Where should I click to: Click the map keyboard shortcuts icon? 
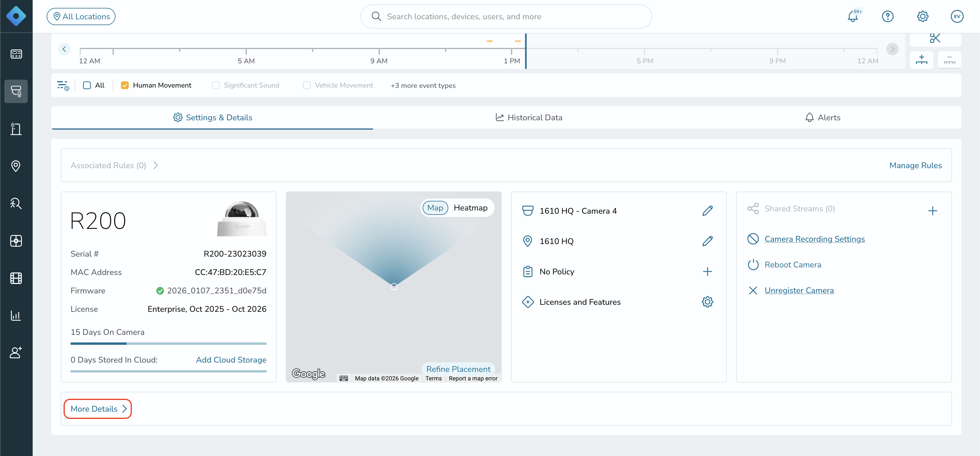pyautogui.click(x=344, y=378)
